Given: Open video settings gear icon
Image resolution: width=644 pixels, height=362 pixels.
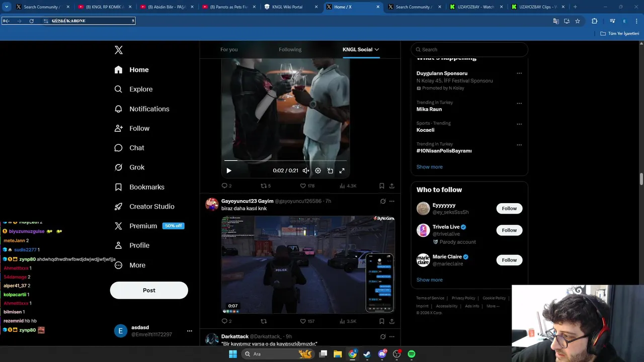Looking at the screenshot, I should [318, 170].
